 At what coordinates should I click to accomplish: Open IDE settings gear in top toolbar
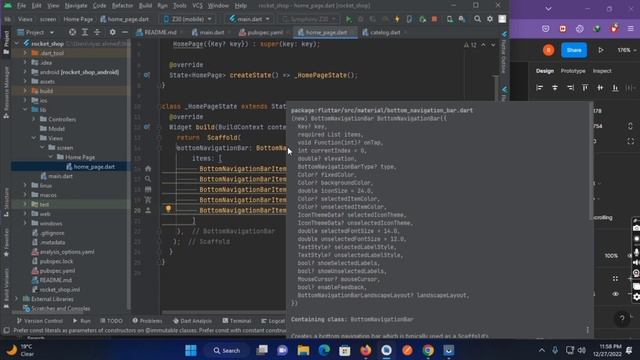(x=490, y=19)
